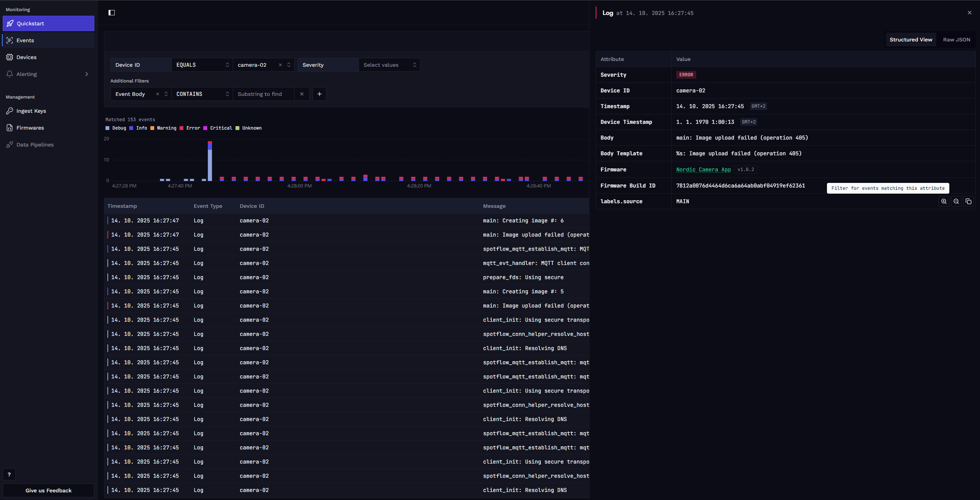Toggle the Debug legend series
This screenshot has height=500, width=980.
point(116,128)
